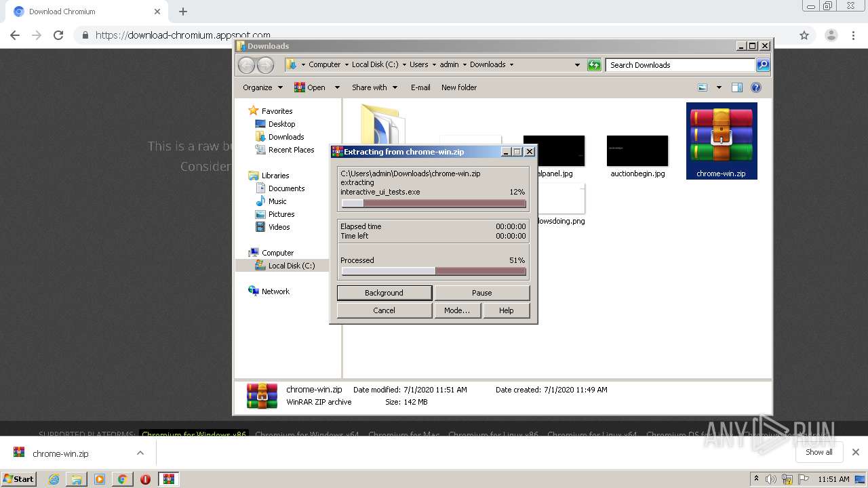Viewport: 868px width, 488px height.
Task: Open Internet Explorer from the taskbar
Action: pyautogui.click(x=54, y=479)
